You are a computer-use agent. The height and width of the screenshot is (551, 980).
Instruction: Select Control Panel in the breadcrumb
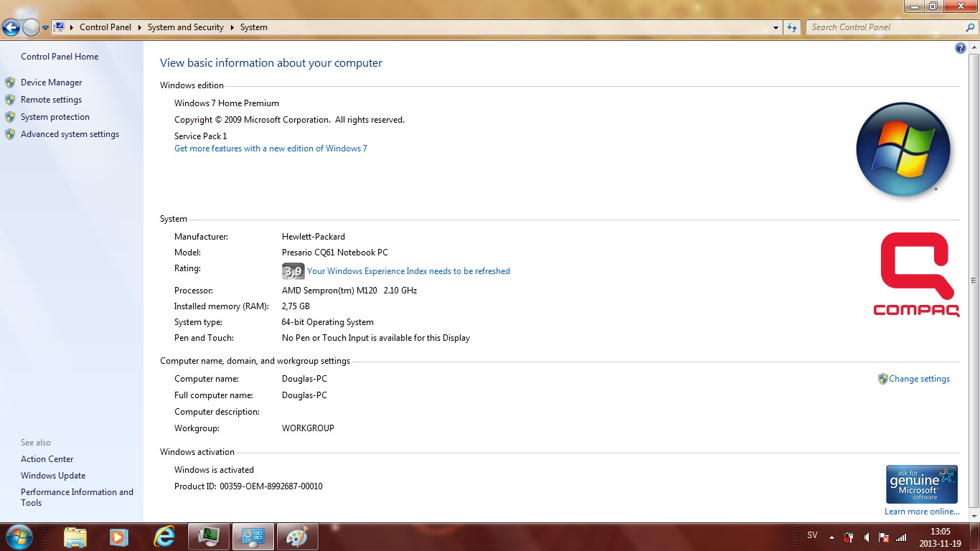pyautogui.click(x=105, y=27)
